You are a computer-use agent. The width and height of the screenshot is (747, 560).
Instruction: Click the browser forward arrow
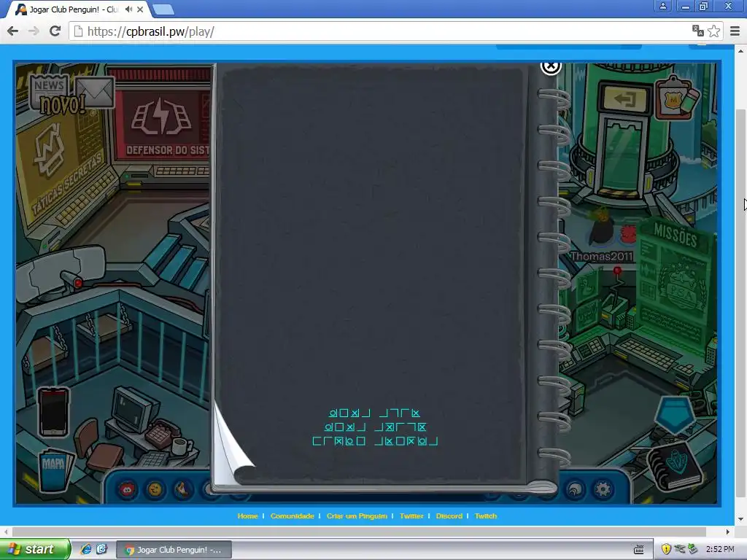click(34, 31)
